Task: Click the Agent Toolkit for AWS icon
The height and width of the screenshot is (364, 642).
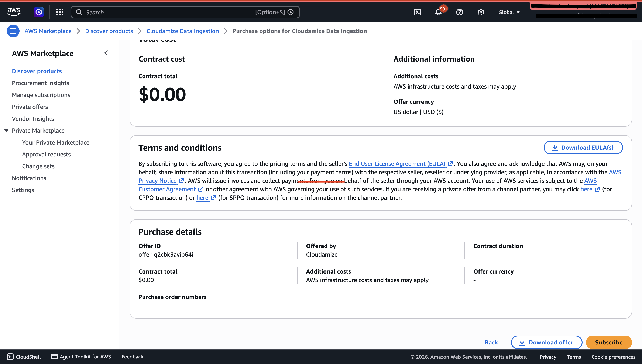Action: pyautogui.click(x=54, y=357)
